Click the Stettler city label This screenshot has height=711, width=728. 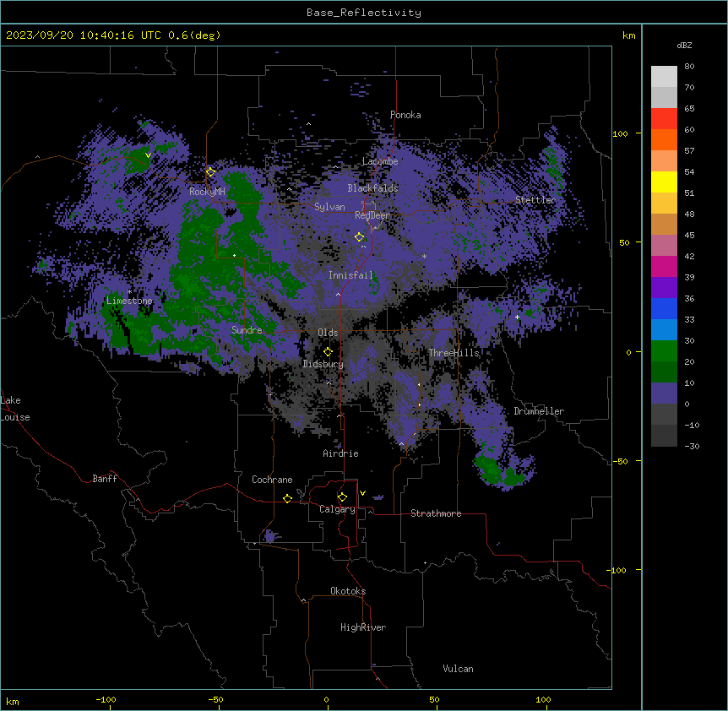pos(535,200)
